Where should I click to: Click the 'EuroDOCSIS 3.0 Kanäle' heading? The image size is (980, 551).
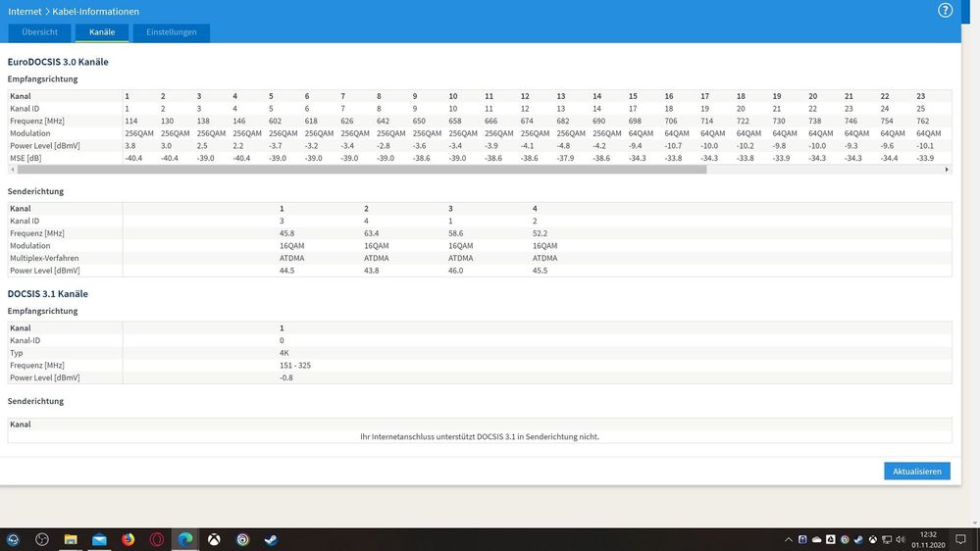pyautogui.click(x=58, y=62)
